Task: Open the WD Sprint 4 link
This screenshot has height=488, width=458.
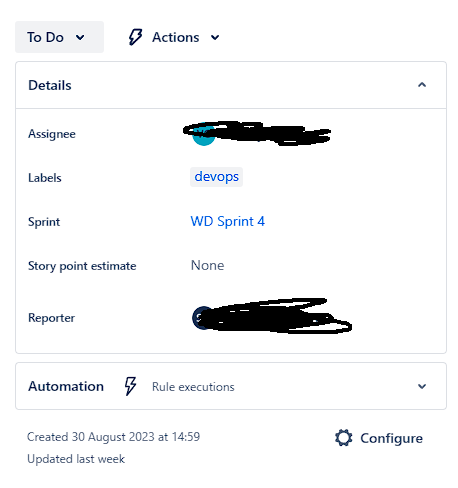Action: coord(227,221)
